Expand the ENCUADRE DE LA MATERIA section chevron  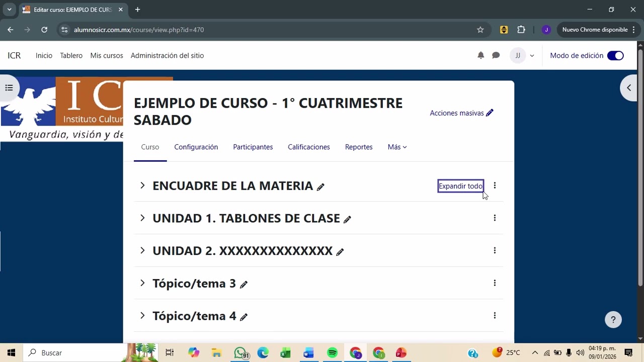142,186
